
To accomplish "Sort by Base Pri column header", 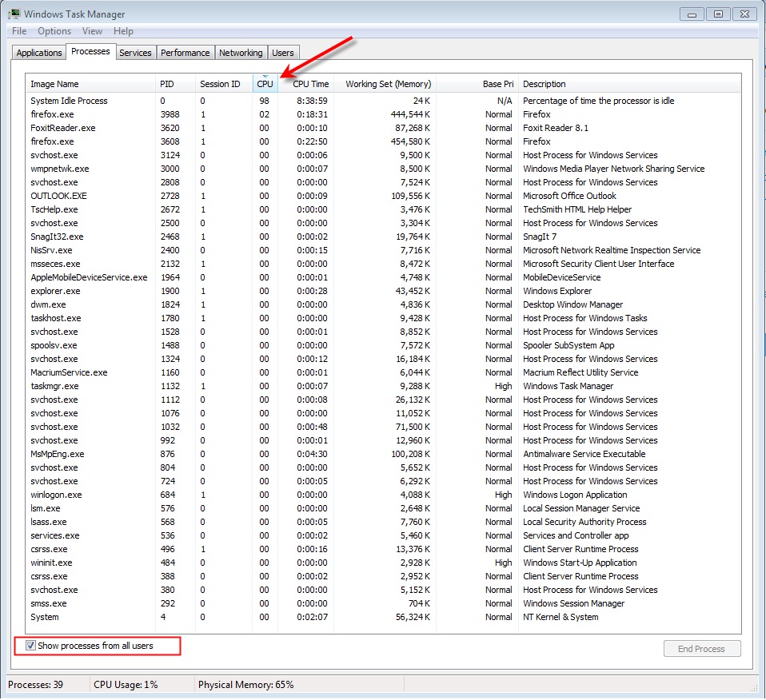I will [477, 84].
